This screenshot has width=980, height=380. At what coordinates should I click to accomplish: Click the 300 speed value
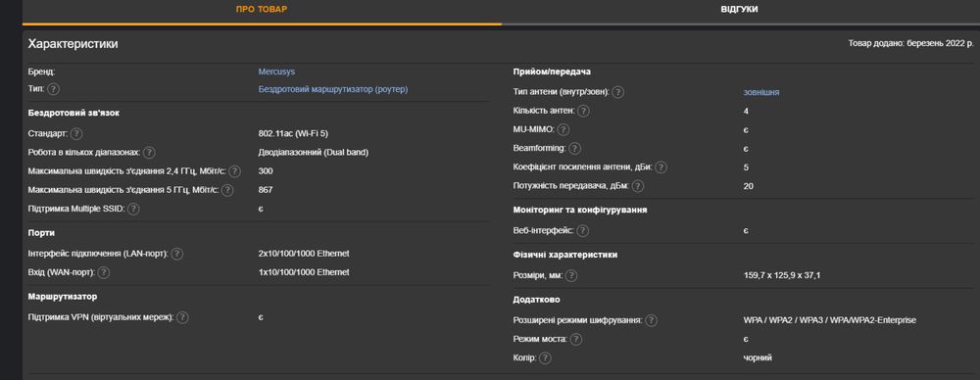[265, 170]
